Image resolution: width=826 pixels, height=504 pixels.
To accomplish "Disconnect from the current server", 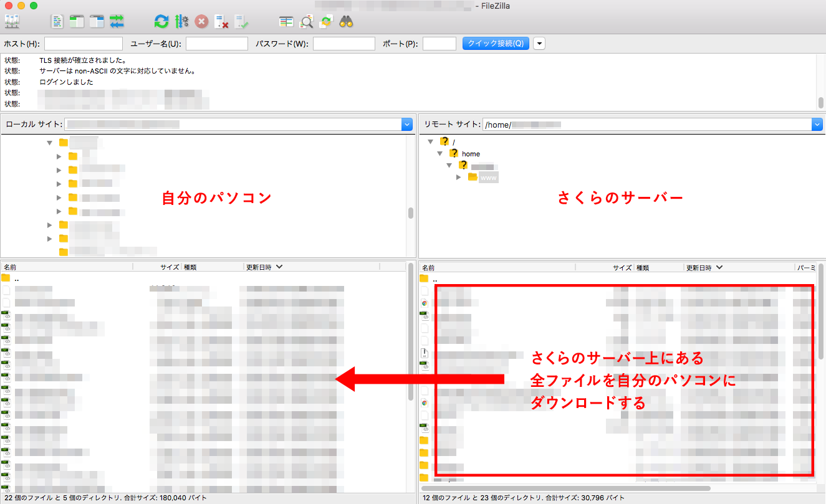I will 221,22.
